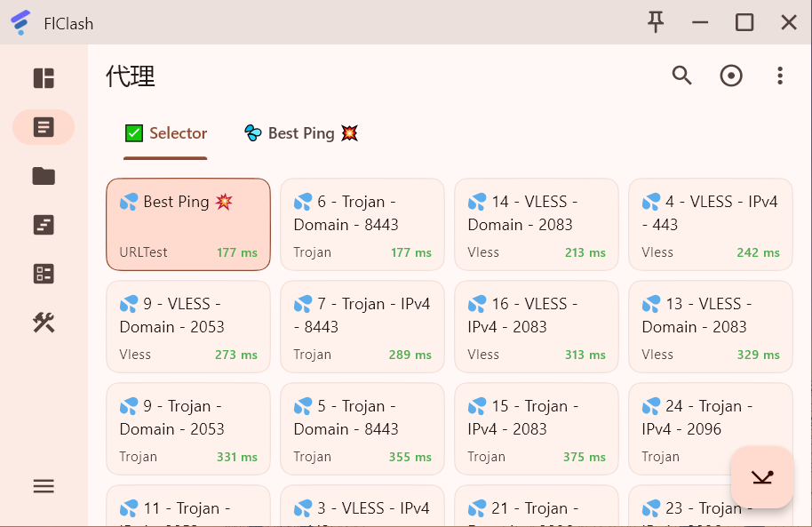Image resolution: width=812 pixels, height=527 pixels.
Task: Open the requests list sidebar icon
Action: (44, 225)
